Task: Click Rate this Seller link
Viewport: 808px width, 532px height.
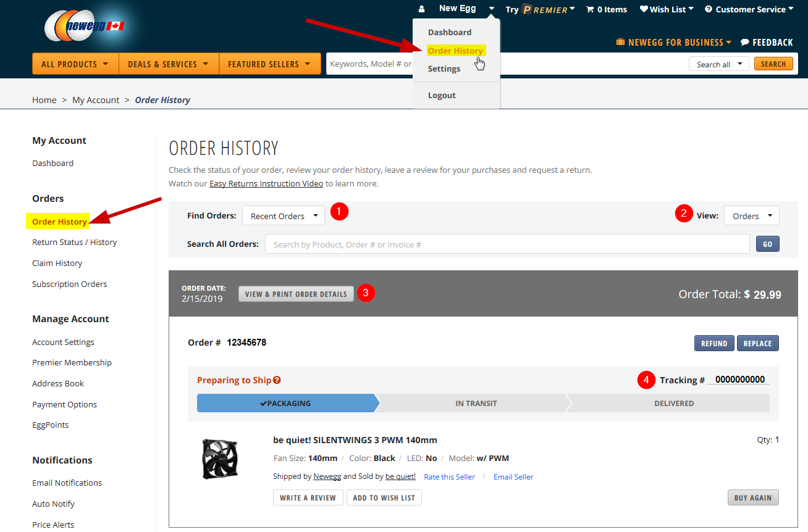Action: point(450,476)
